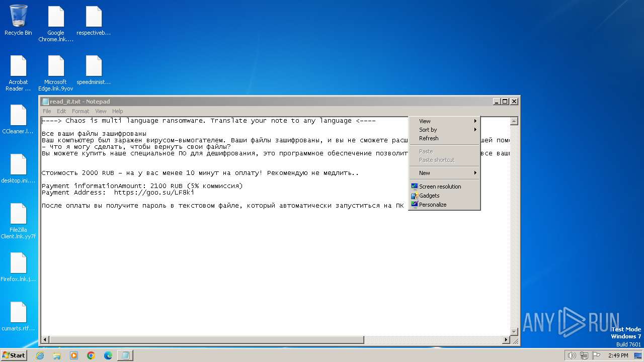Switch to Notepad via its taskbar button
This screenshot has width=644, height=362.
pyautogui.click(x=125, y=355)
